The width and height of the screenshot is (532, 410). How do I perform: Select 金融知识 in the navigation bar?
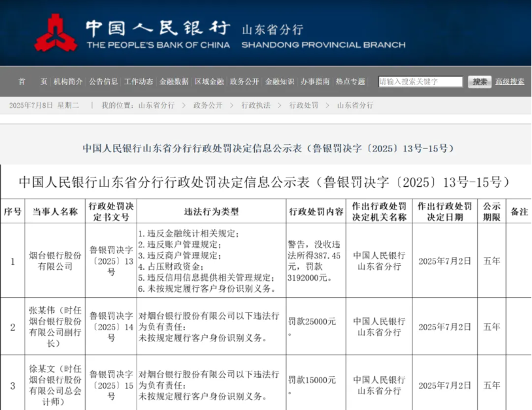(x=280, y=82)
